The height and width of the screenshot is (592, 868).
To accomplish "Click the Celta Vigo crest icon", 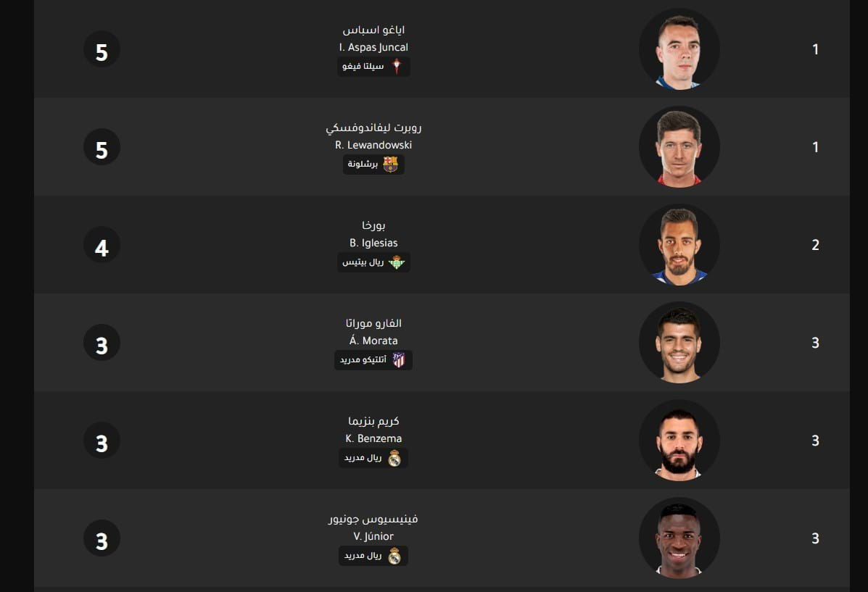I will [397, 67].
